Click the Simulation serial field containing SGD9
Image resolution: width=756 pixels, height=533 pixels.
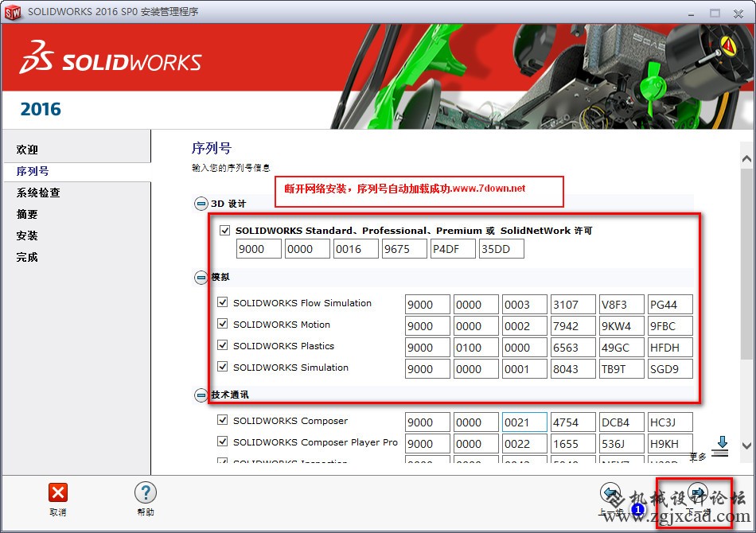(670, 368)
